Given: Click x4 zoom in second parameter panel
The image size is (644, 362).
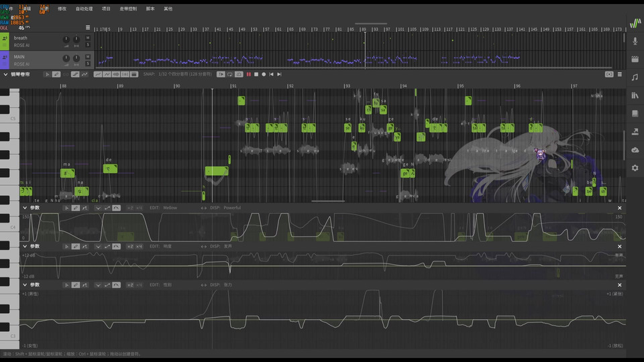Looking at the screenshot, I should click(x=140, y=246).
